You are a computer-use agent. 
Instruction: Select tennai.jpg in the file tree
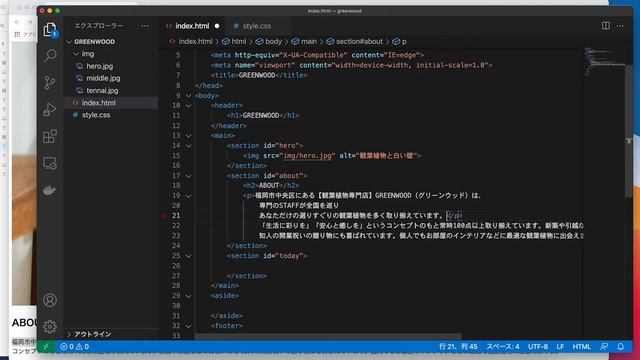pos(102,91)
